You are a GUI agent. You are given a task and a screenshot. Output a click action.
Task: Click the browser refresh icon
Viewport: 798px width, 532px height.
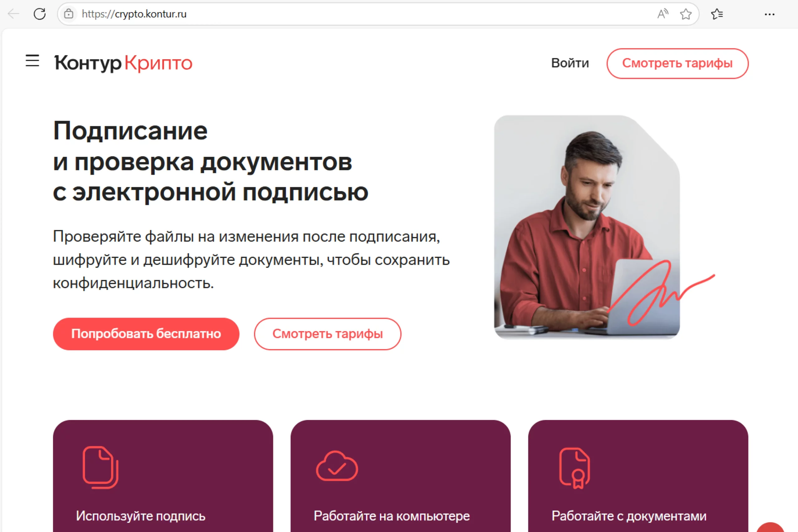point(40,14)
